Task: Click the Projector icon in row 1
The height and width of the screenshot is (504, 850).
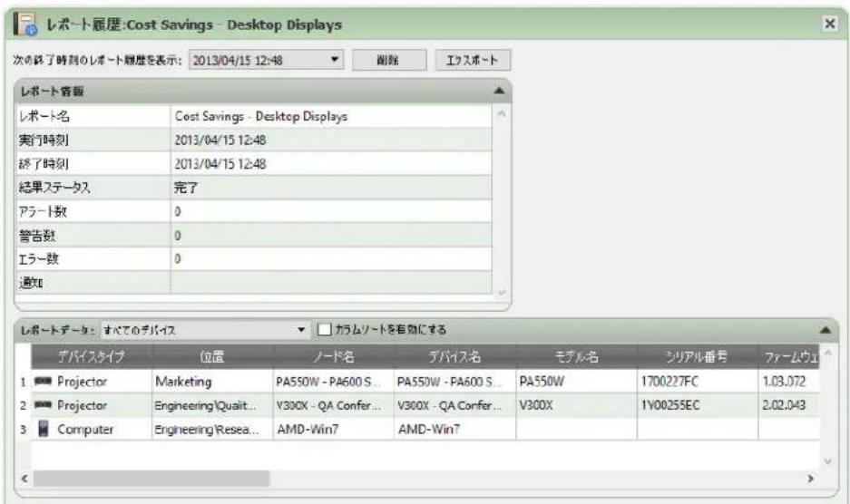Action: (x=43, y=382)
